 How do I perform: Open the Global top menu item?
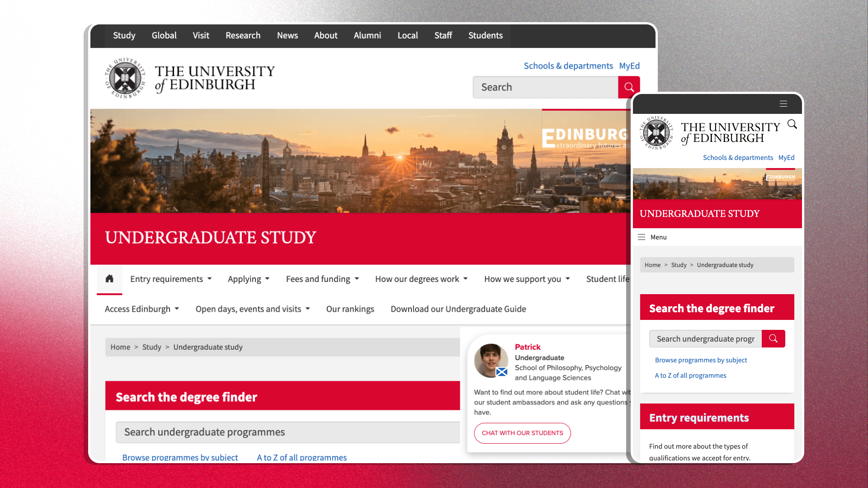coord(164,35)
